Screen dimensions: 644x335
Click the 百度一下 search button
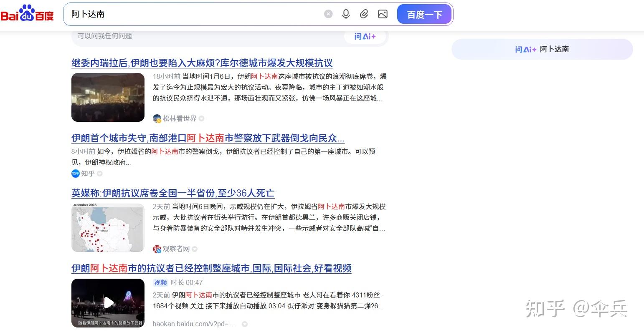coord(424,15)
